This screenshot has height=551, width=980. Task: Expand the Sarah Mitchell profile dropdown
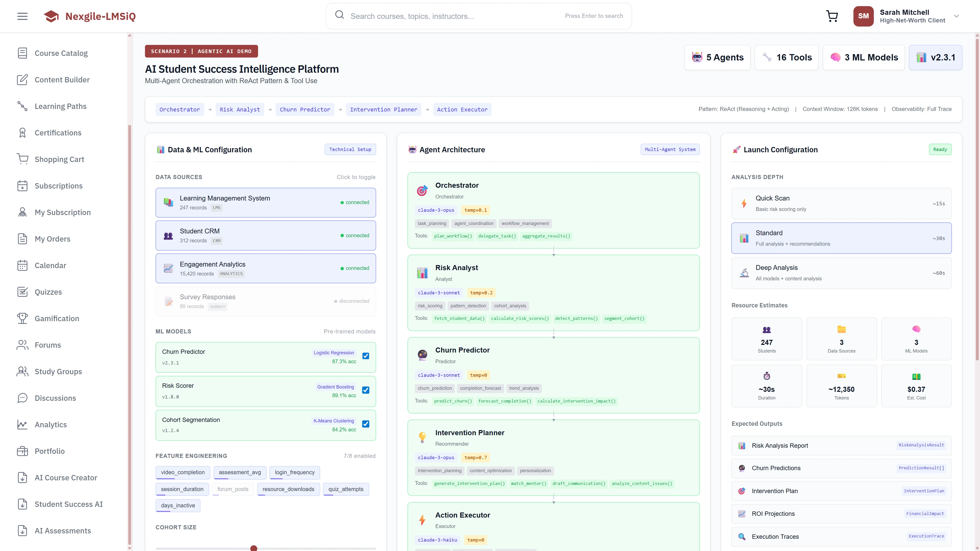click(956, 16)
